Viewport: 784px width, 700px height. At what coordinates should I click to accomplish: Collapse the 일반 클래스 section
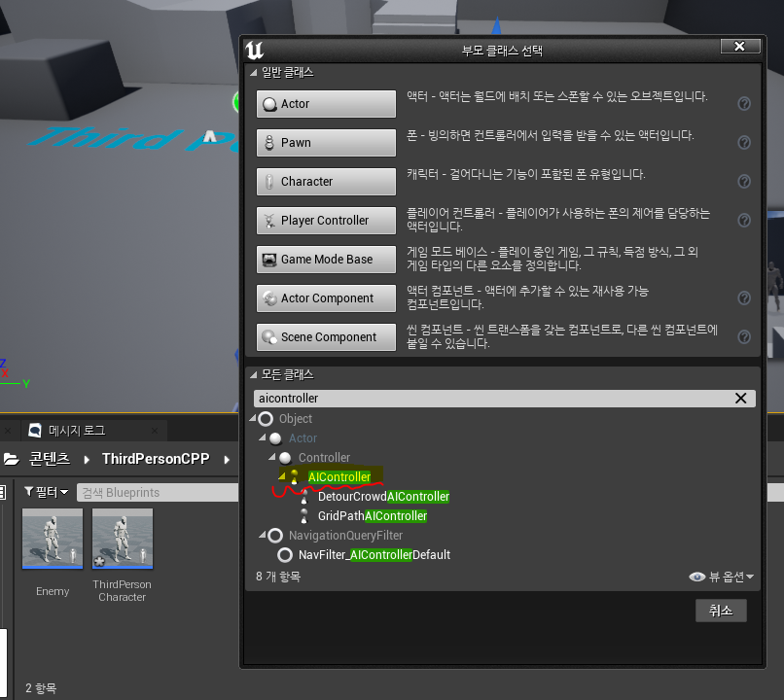pos(254,73)
